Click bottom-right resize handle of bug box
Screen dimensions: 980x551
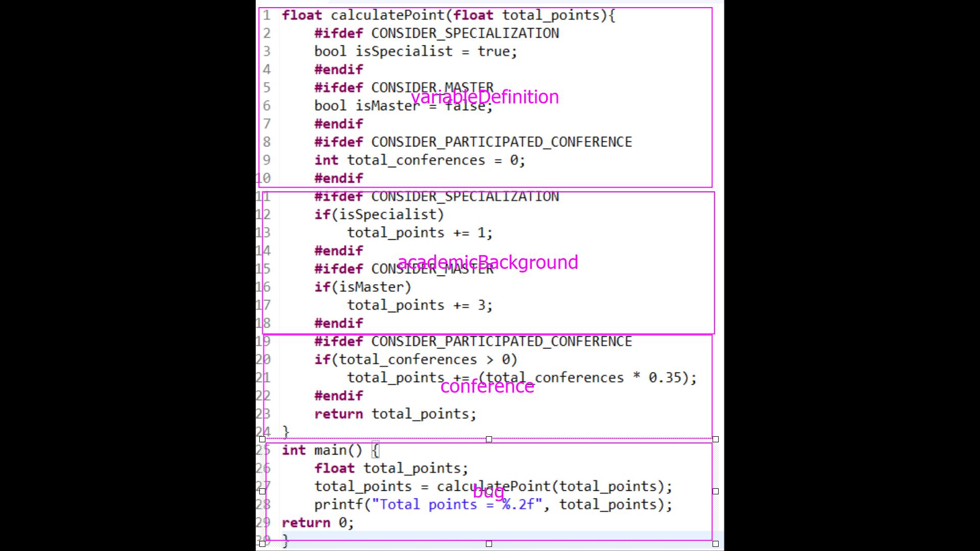[x=715, y=544]
